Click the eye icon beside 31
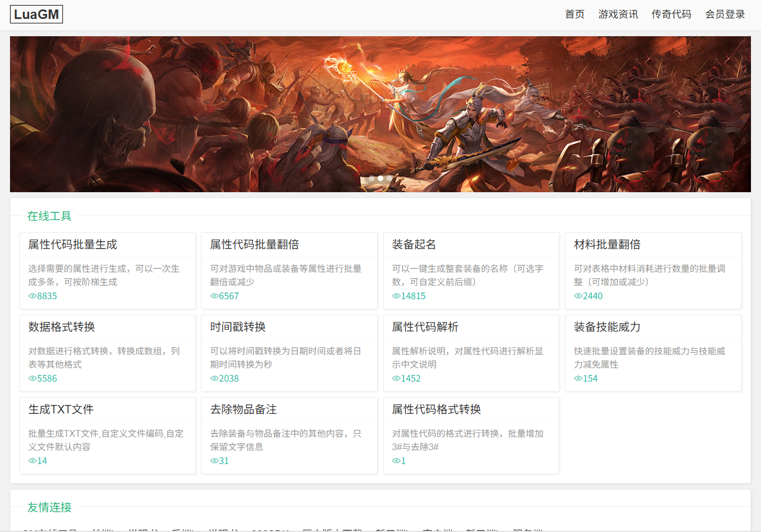The height and width of the screenshot is (532, 761). point(214,461)
